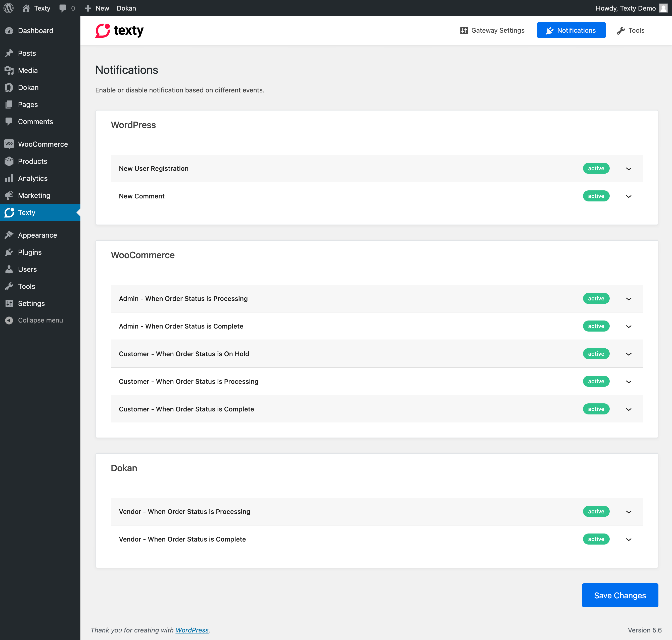This screenshot has width=672, height=640.
Task: Toggle New User Registration active status
Action: pos(596,169)
